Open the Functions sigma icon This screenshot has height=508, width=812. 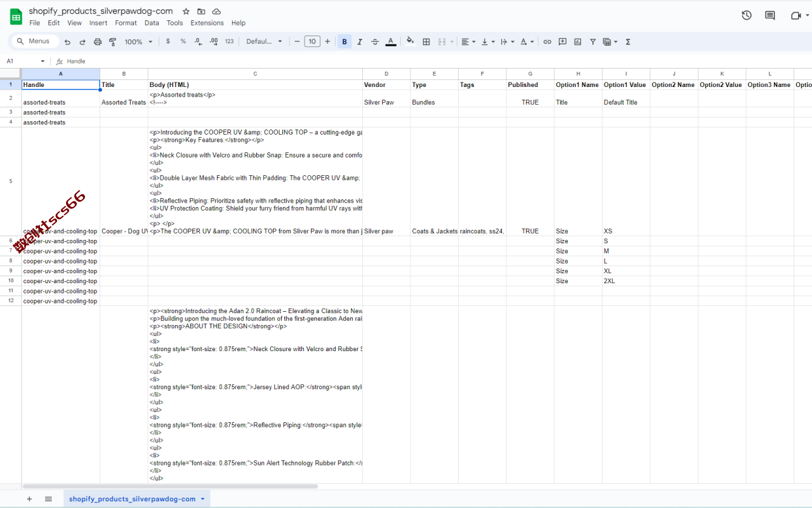pos(628,42)
